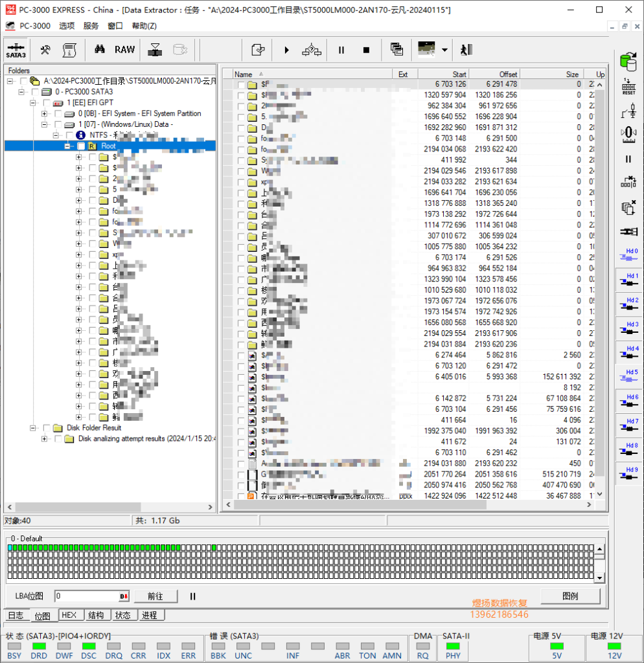This screenshot has height=663, width=644.
Task: Click the caliper zero-measure sidebar icon
Action: [628, 135]
